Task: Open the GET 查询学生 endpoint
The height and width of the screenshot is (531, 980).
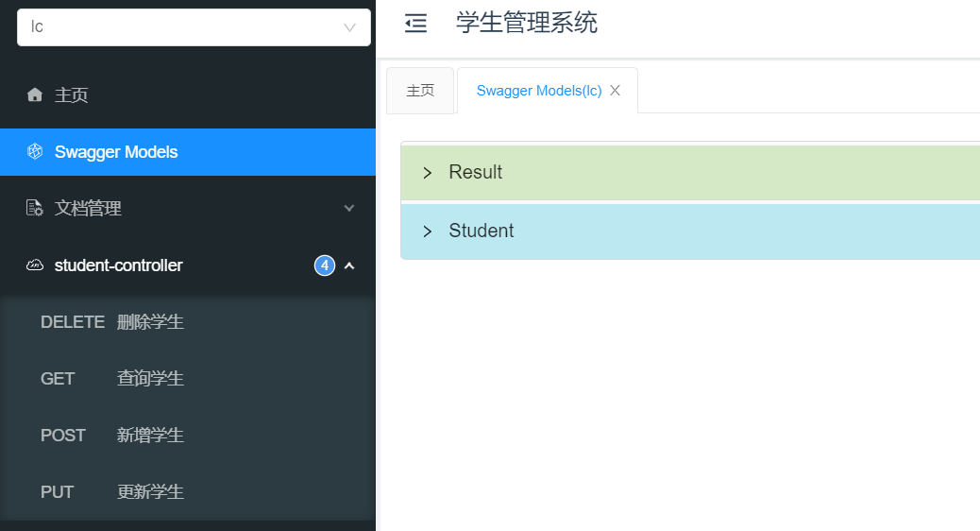Action: pos(188,378)
